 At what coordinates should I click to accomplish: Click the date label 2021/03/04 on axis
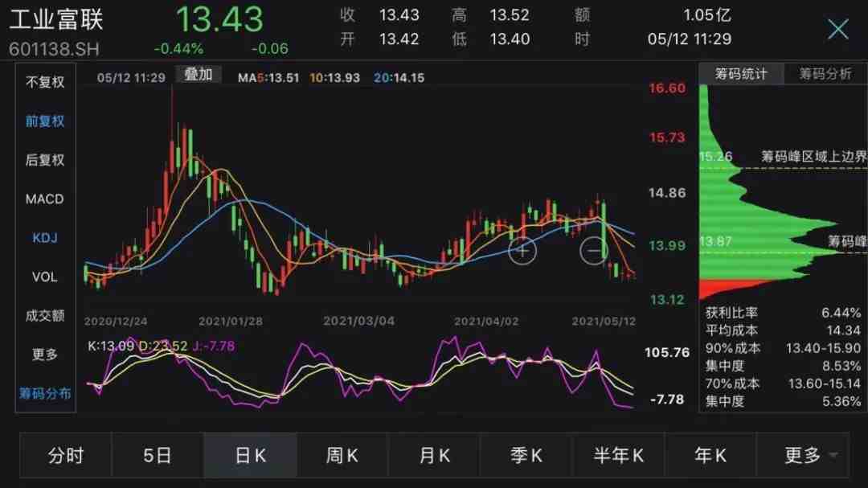[358, 322]
